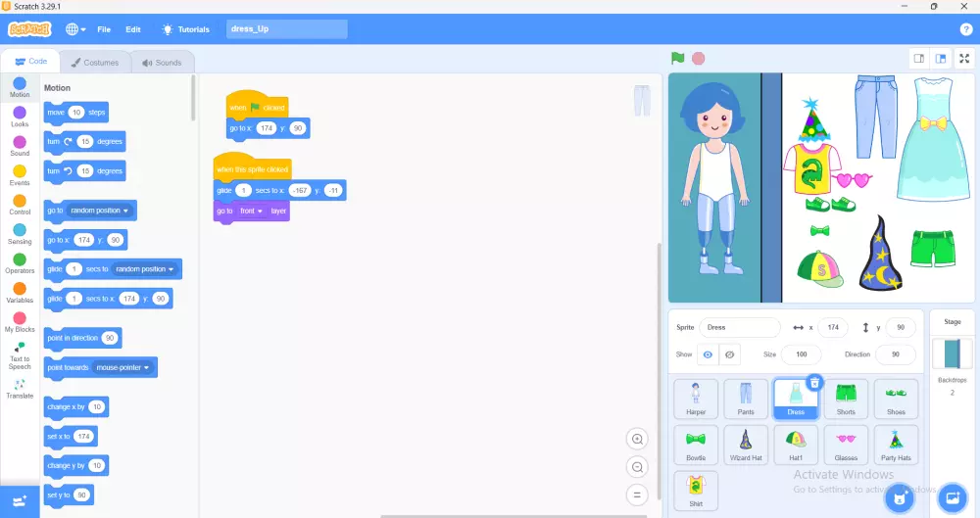Select the Pants sprite thumbnail
Screen dimensions: 980x518
coord(746,399)
